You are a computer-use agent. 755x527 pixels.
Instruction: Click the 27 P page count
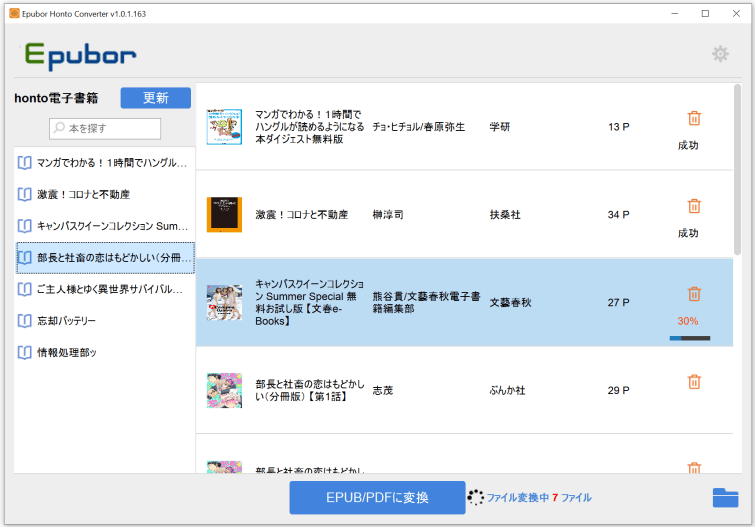point(619,303)
